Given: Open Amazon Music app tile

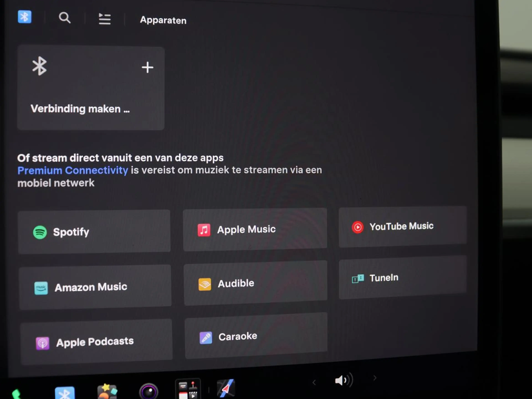Looking at the screenshot, I should (95, 287).
